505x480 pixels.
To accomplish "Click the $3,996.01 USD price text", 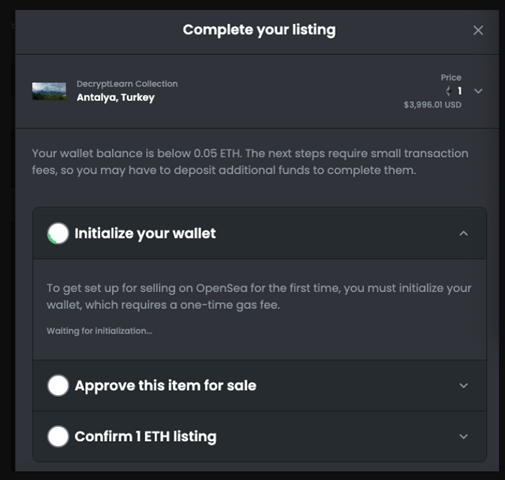I will tap(432, 105).
